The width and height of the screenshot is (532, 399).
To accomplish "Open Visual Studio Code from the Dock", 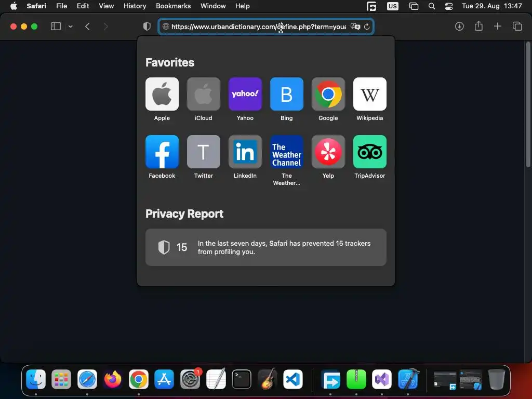I will tap(293, 379).
